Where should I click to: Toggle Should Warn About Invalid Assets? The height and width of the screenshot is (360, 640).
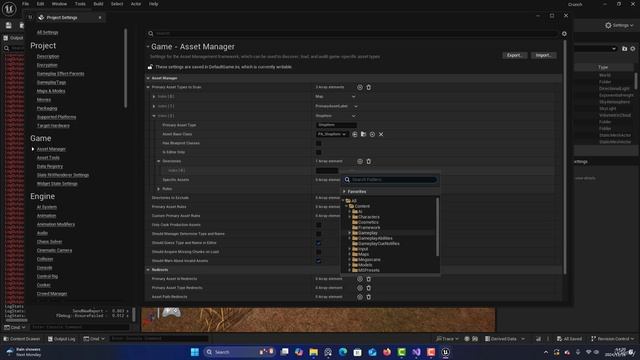[x=318, y=261]
